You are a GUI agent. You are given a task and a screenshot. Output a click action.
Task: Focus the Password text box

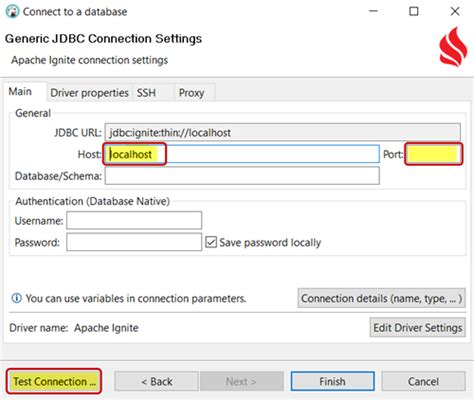[x=134, y=242]
